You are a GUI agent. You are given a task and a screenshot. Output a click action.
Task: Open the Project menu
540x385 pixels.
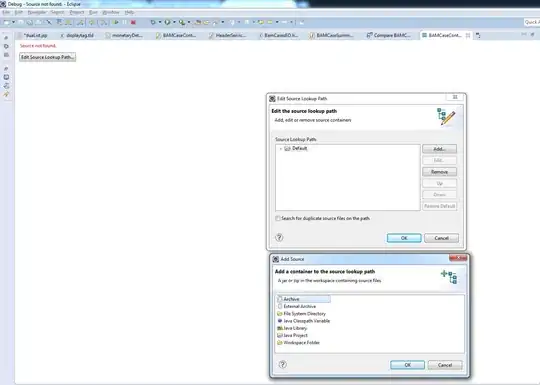pyautogui.click(x=76, y=12)
